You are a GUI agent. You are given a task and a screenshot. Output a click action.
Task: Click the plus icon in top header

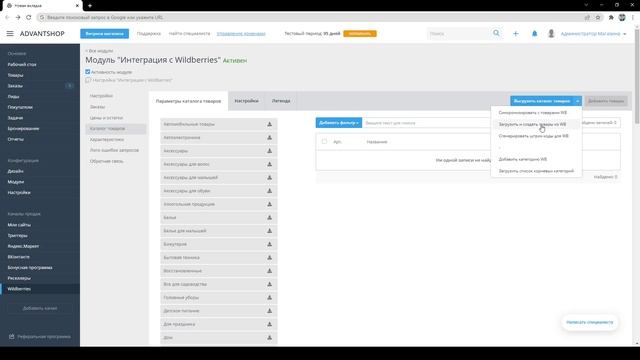516,33
